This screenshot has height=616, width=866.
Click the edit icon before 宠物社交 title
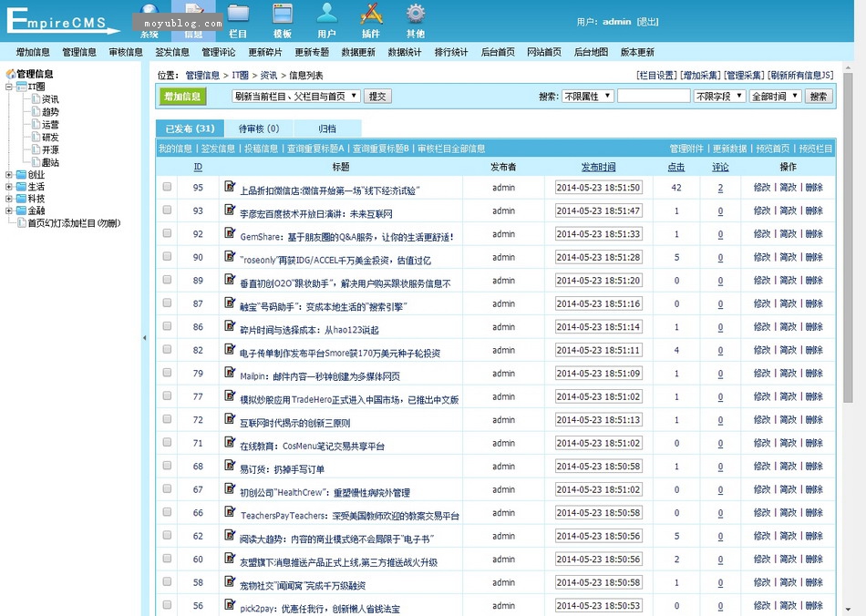tap(230, 581)
